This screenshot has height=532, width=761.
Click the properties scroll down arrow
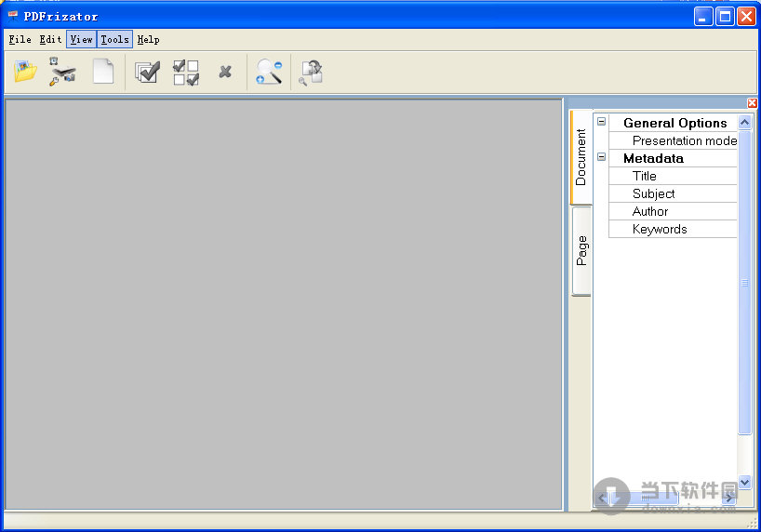(745, 482)
